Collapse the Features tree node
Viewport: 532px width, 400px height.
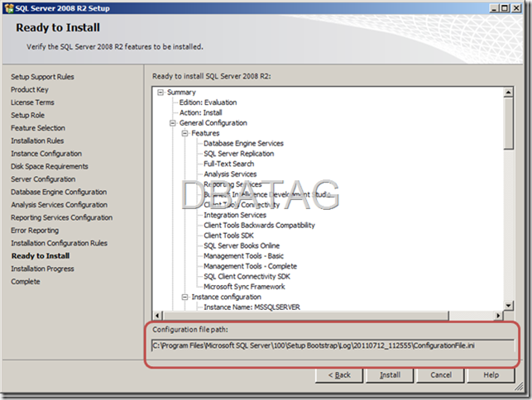coord(185,133)
